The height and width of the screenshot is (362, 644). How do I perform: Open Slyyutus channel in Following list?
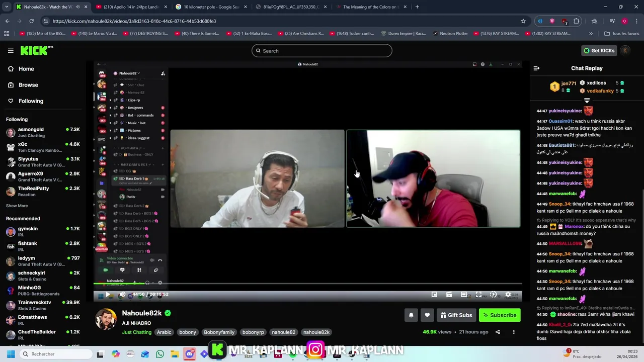[43, 162]
